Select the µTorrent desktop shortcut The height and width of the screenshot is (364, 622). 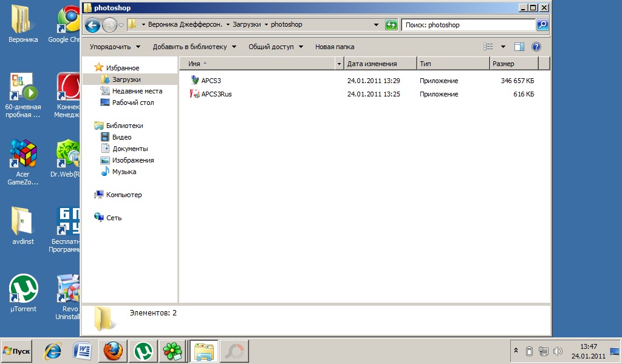coord(23,293)
